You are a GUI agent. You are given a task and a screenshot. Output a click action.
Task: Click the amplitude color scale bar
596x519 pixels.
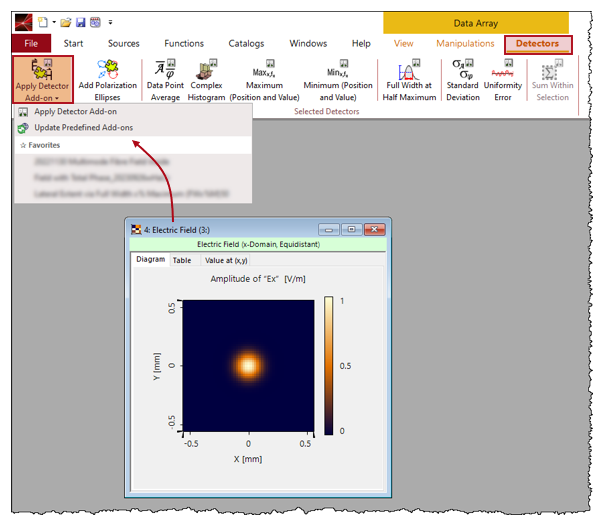[x=328, y=366]
